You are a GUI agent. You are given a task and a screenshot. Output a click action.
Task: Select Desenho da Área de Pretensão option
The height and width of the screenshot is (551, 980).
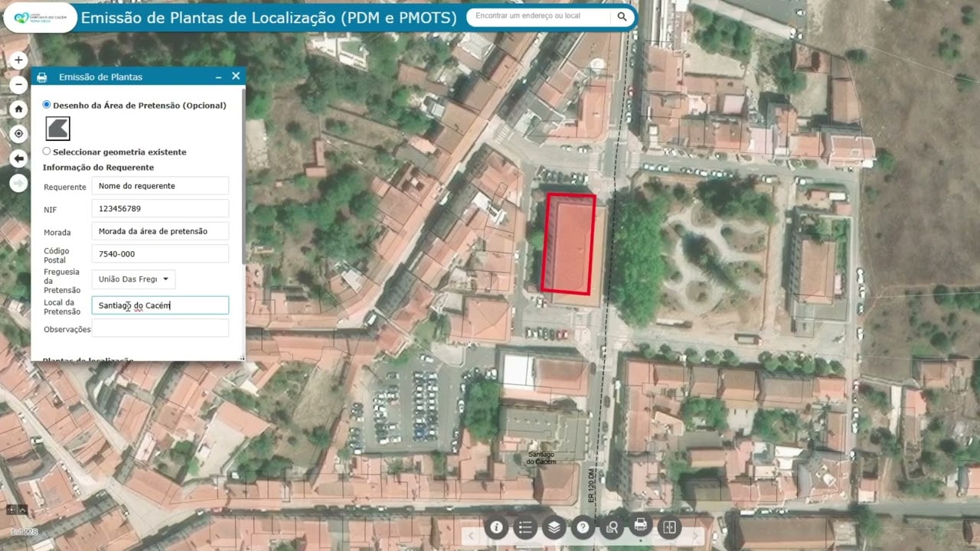[x=47, y=105]
